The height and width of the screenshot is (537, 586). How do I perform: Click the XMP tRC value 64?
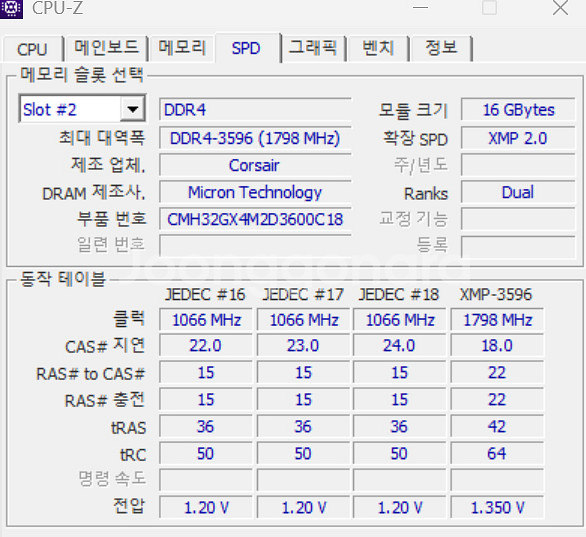(497, 453)
